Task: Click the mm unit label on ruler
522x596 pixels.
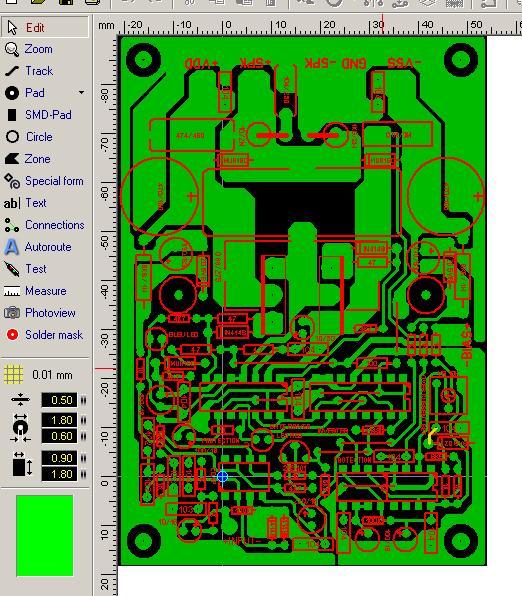Action: click(106, 25)
